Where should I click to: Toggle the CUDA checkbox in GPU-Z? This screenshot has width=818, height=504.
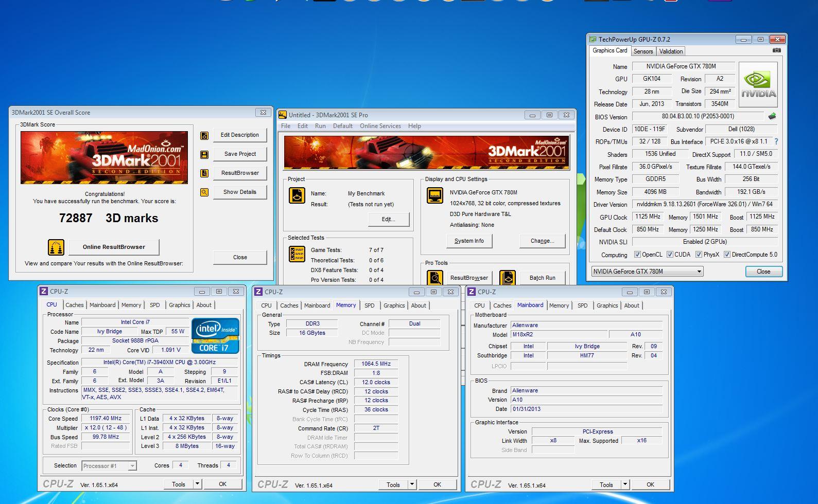coord(670,255)
